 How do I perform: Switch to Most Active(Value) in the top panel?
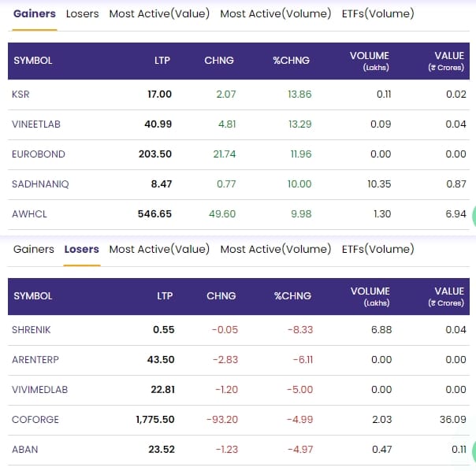click(159, 13)
